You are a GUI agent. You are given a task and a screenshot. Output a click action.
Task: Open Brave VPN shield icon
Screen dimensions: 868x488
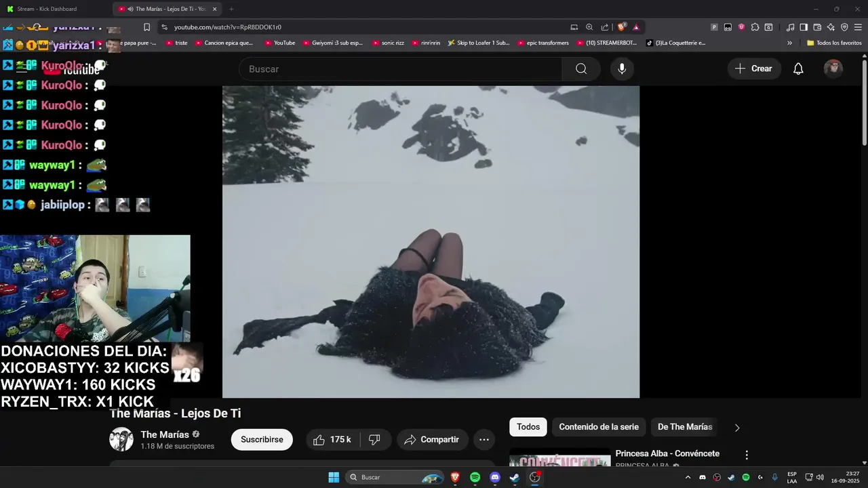844,27
